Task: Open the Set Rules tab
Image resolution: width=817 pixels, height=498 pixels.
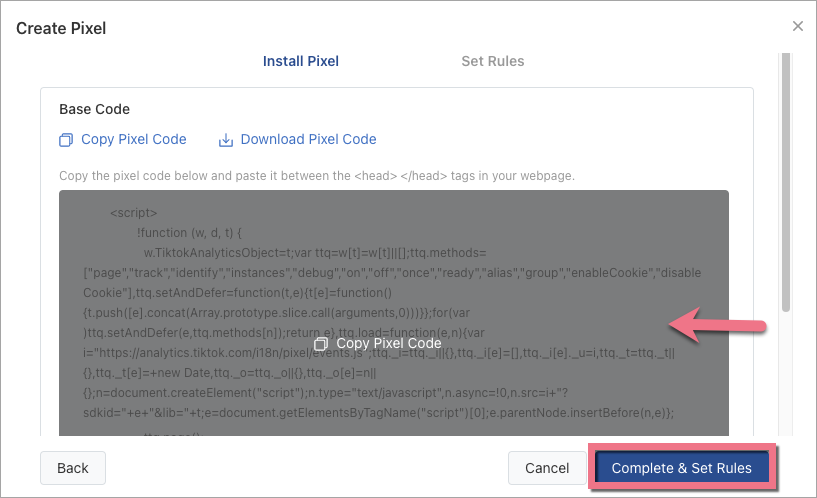Action: tap(492, 61)
